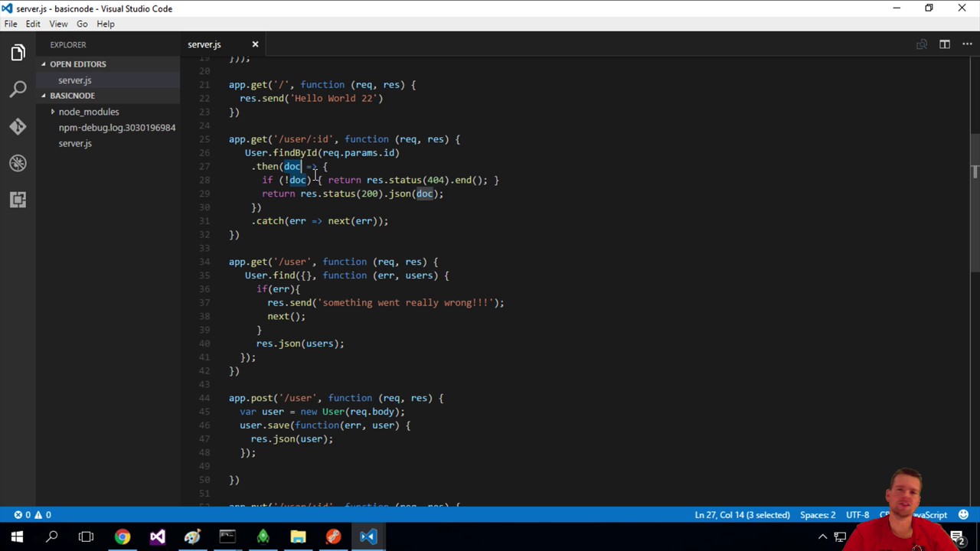This screenshot has height=551, width=980.
Task: Open the network icon in system tray
Action: [840, 537]
